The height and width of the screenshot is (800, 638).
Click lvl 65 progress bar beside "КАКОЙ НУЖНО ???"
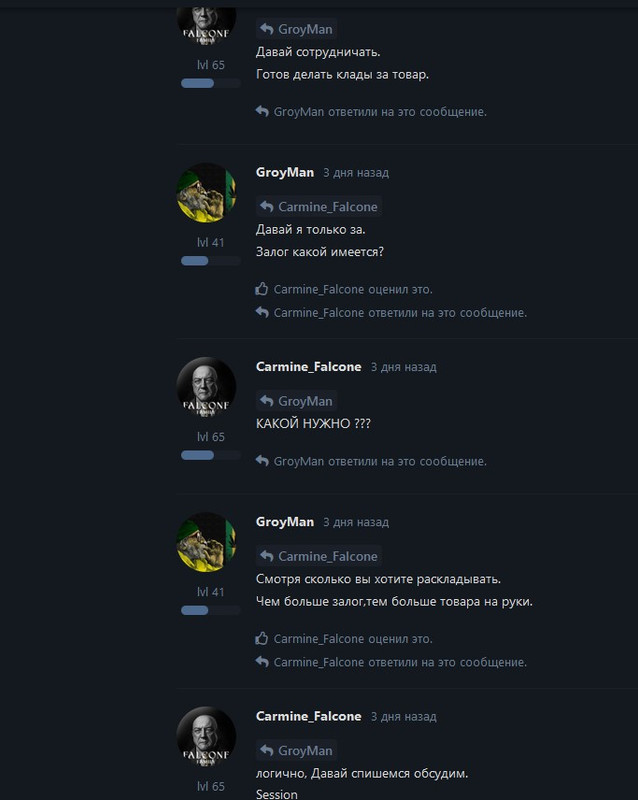point(210,455)
